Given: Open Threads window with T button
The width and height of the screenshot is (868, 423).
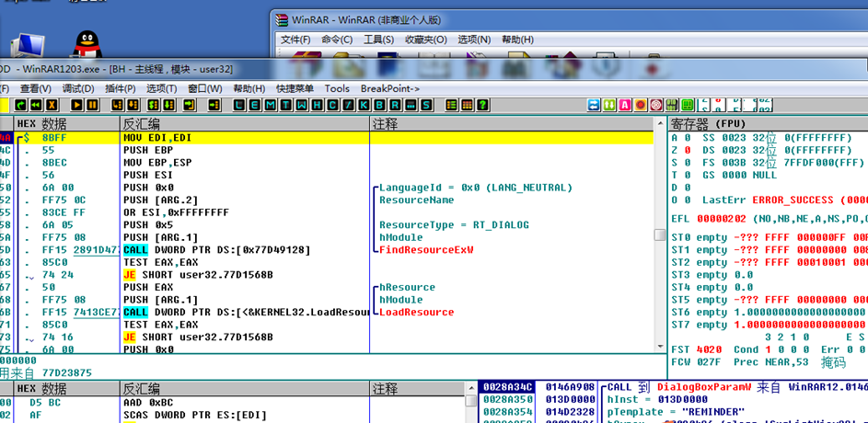Looking at the screenshot, I should point(285,105).
